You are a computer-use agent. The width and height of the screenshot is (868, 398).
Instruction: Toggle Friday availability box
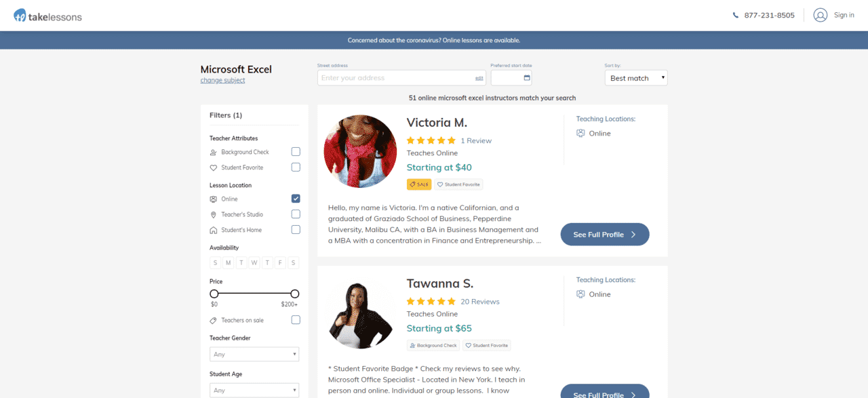[x=280, y=262]
